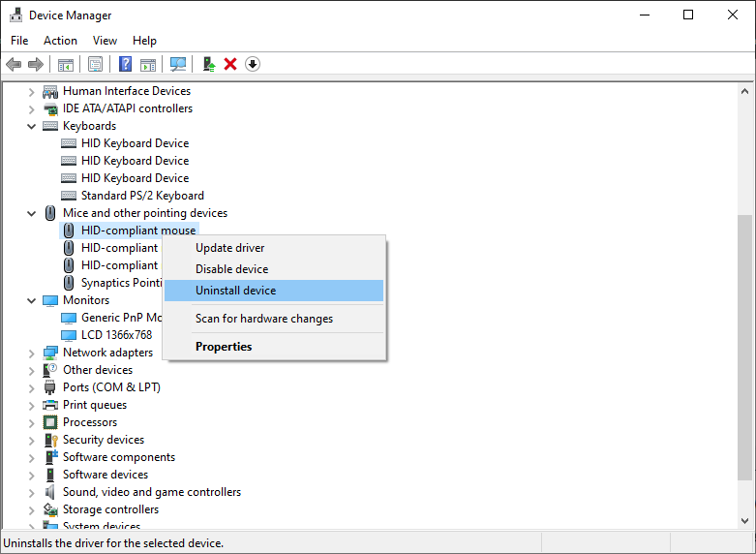Expand the Processors category
Screen dimensions: 756x554
pos(31,422)
